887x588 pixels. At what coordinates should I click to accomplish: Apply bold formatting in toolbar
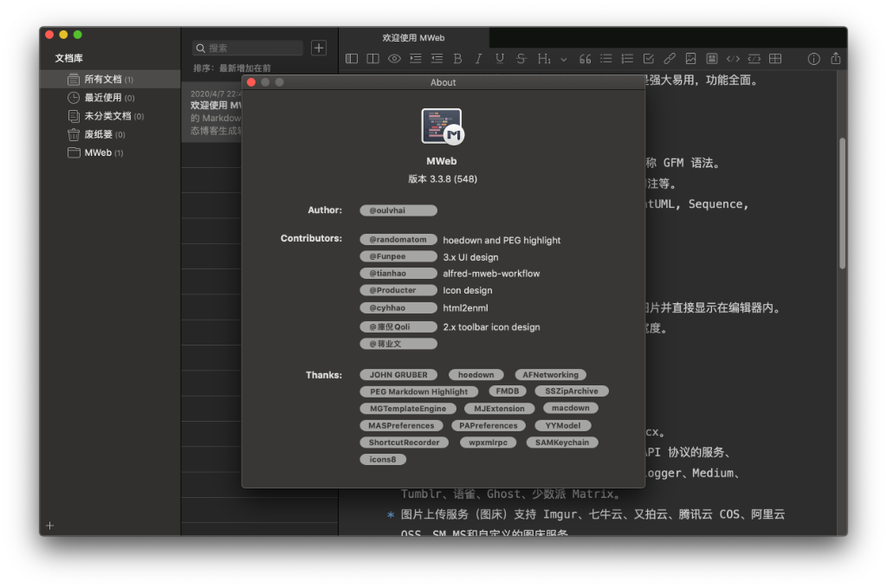[457, 59]
